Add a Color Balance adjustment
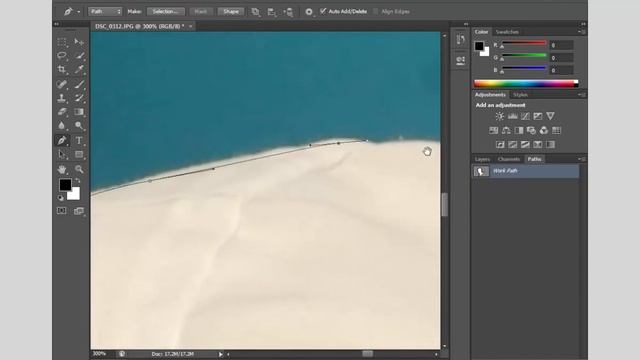This screenshot has height=360, width=640. (506, 131)
